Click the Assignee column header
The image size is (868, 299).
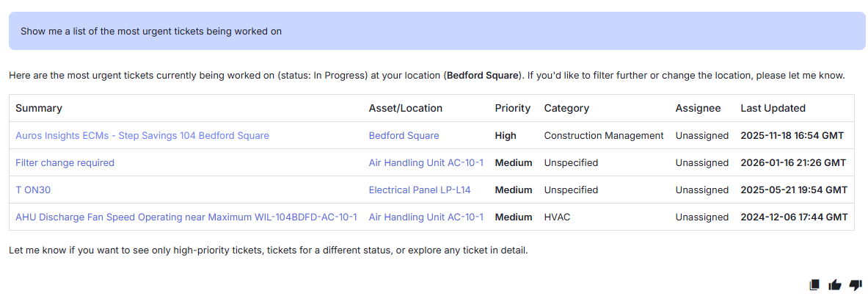pos(698,108)
